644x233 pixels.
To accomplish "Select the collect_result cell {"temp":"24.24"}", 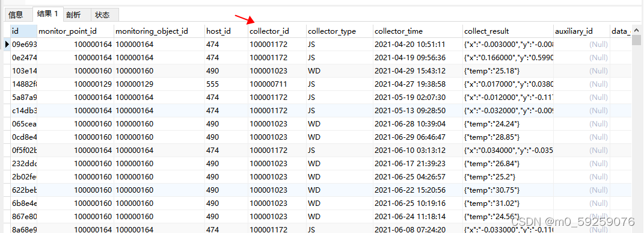I will [508, 124].
